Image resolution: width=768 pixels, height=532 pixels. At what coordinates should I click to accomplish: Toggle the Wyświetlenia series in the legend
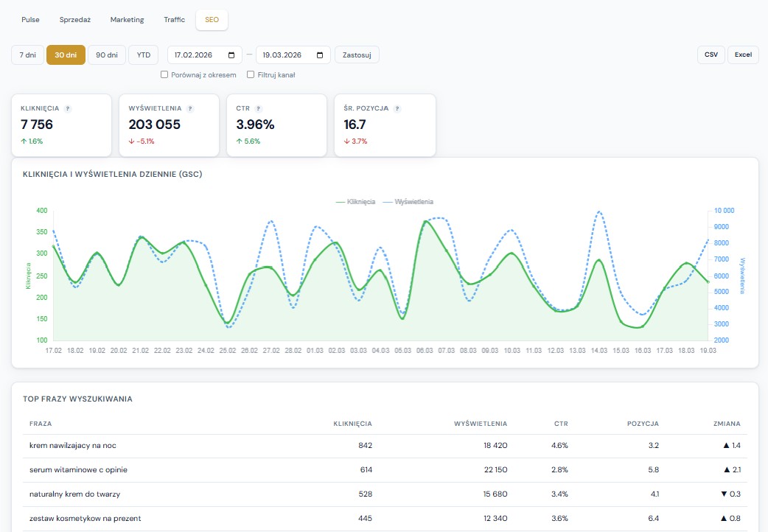pyautogui.click(x=408, y=201)
